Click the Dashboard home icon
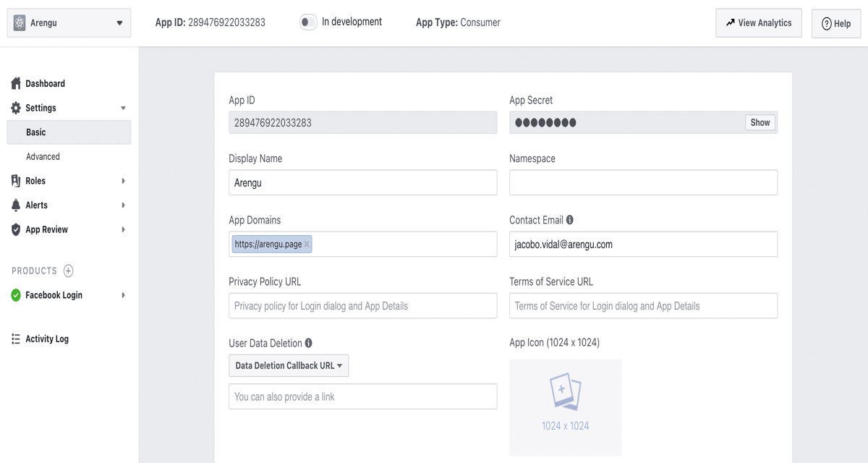868x463 pixels. 16,84
